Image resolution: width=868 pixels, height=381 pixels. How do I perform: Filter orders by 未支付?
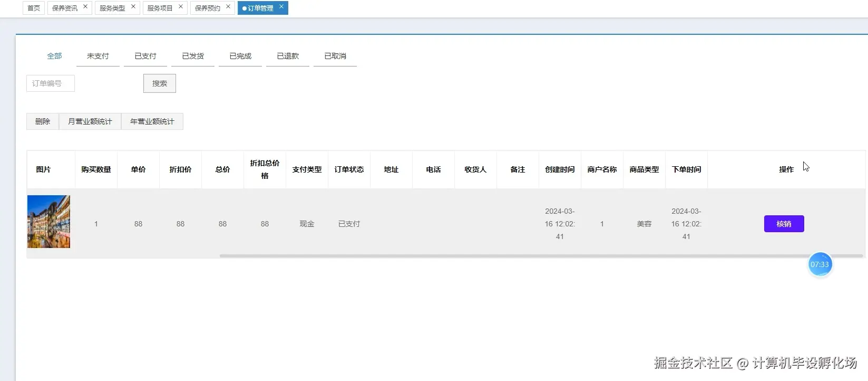98,56
